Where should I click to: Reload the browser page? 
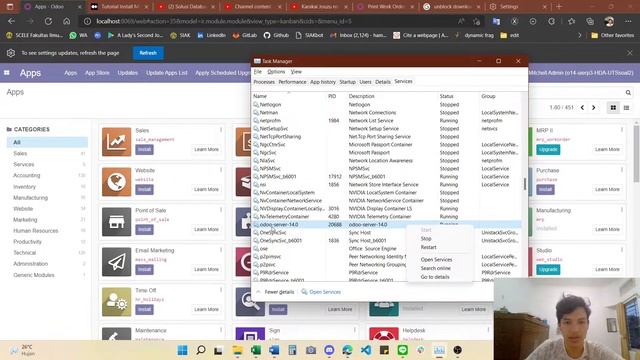click(48, 21)
